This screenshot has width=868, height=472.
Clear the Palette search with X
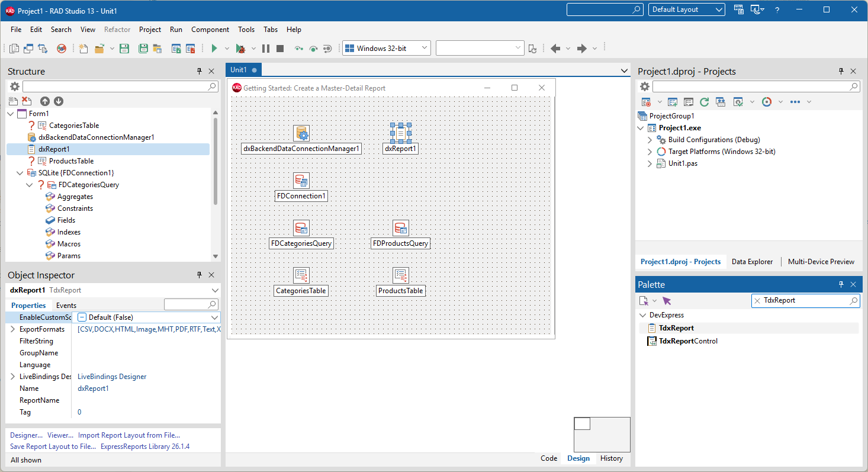point(757,301)
